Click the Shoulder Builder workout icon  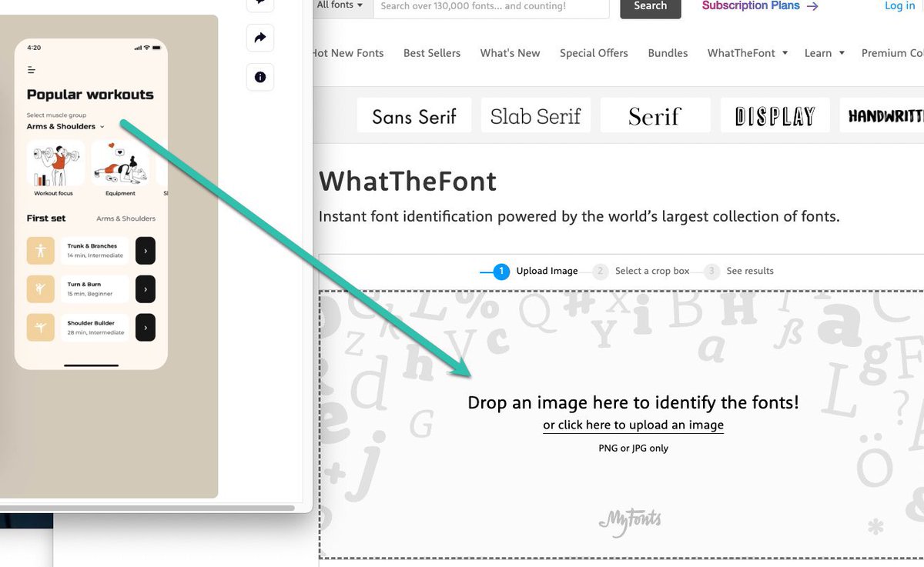(40, 327)
